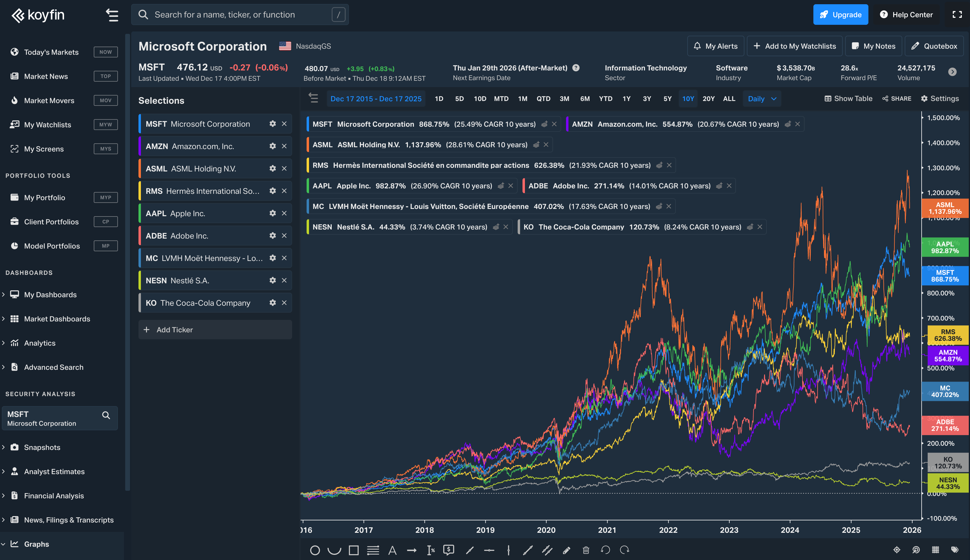Click the trash delete drawings icon
This screenshot has height=560, width=970.
pos(586,550)
